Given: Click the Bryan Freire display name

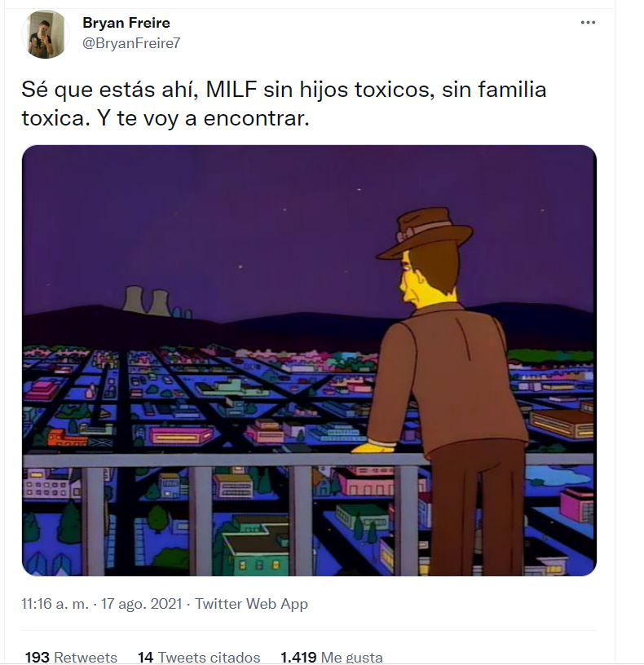Looking at the screenshot, I should (126, 23).
